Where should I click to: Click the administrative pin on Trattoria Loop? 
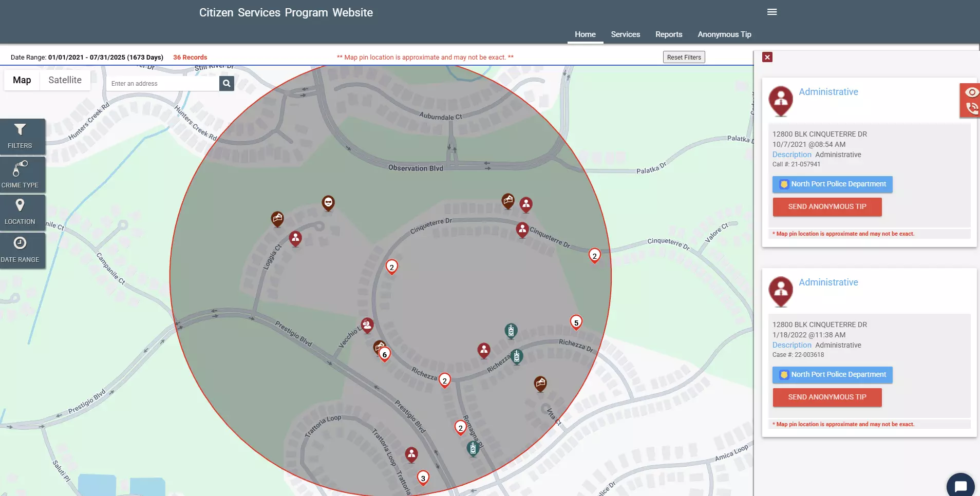click(411, 455)
